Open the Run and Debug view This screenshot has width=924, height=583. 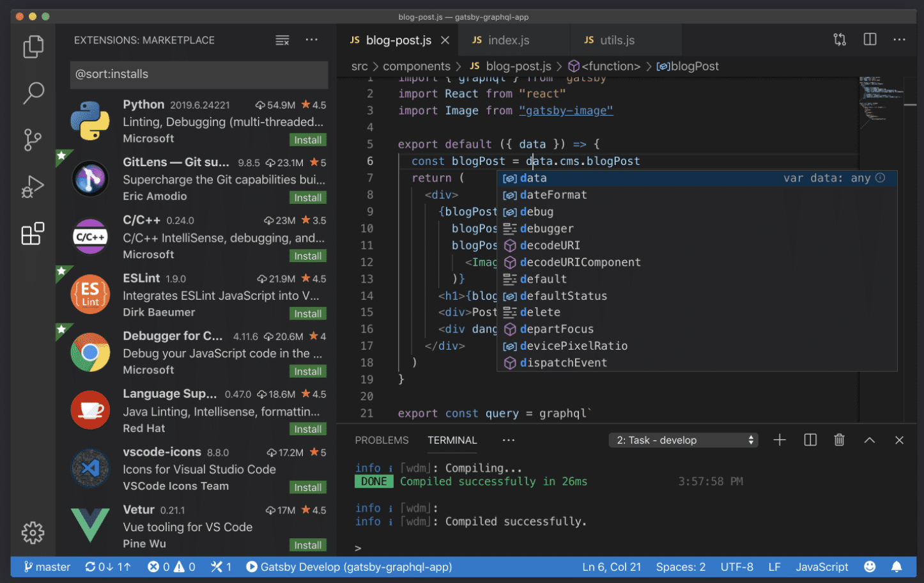click(33, 187)
